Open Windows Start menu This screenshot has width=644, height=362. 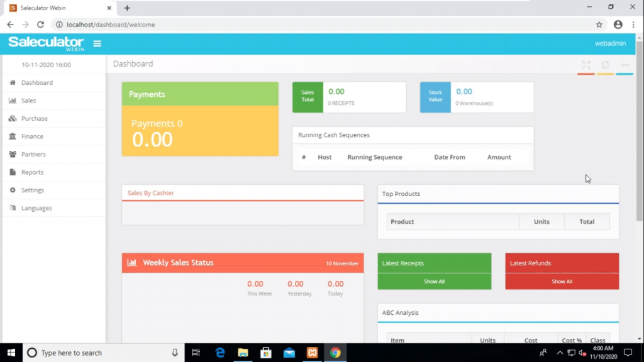[11, 353]
